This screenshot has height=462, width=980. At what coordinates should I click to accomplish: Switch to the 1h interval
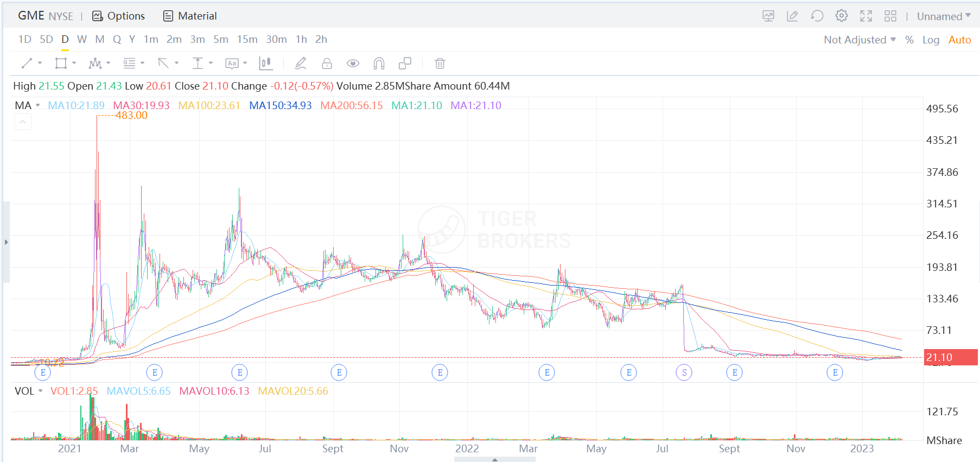coord(301,39)
